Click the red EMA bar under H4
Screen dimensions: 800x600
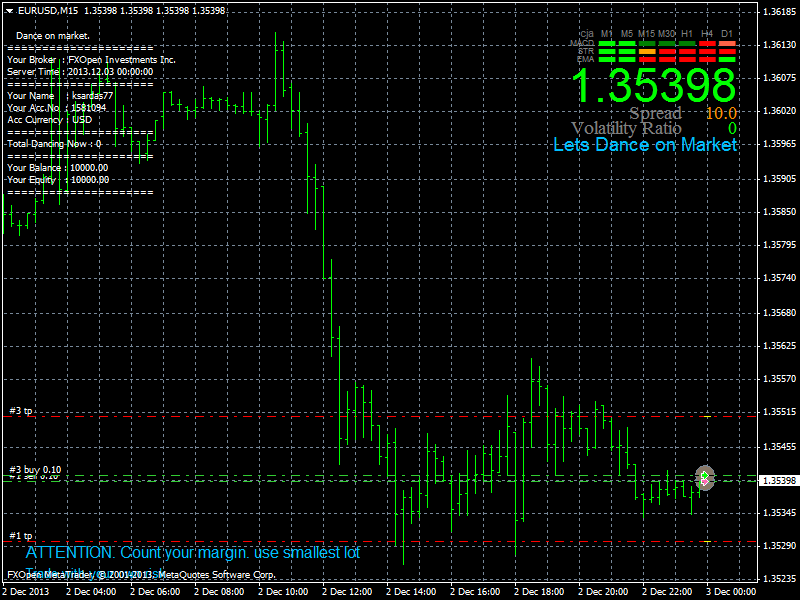point(707,59)
